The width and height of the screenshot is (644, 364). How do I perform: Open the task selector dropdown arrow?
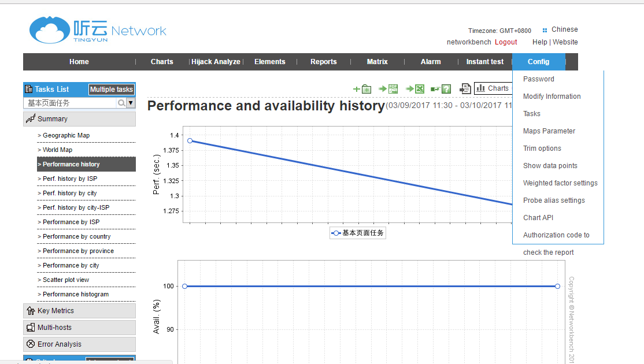[131, 103]
